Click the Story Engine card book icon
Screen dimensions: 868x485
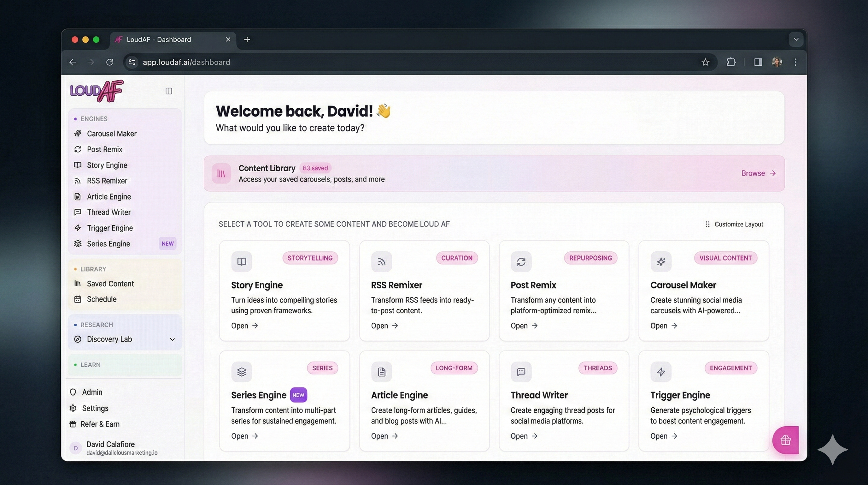(242, 261)
